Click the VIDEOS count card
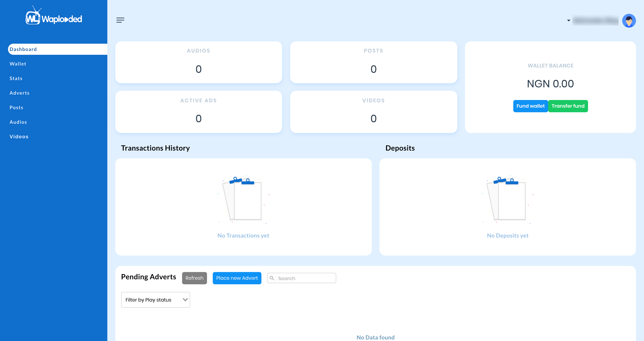 (x=374, y=112)
